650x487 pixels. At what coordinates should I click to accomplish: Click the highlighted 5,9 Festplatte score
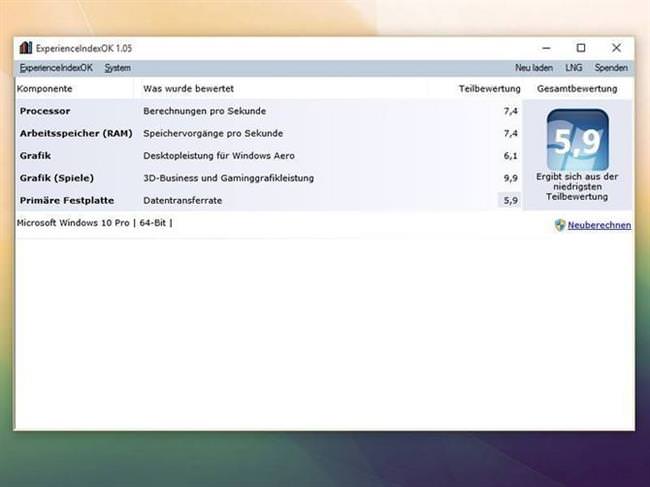[x=509, y=201]
